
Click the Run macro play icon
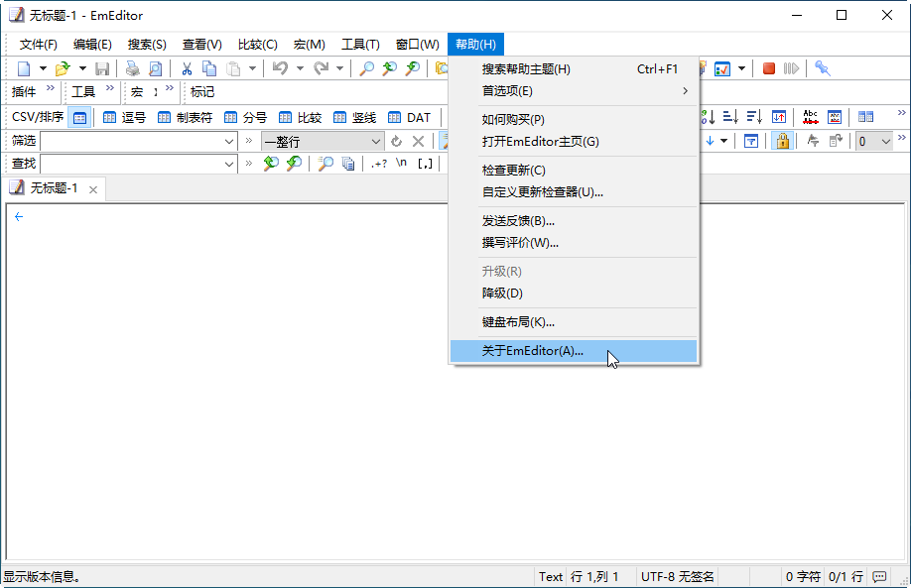pos(791,68)
